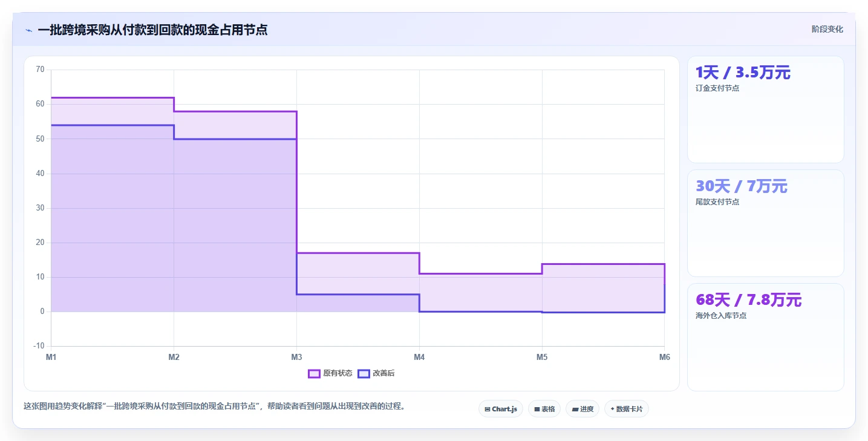This screenshot has width=868, height=441.
Task: Click the M2 axis label
Action: 174,358
